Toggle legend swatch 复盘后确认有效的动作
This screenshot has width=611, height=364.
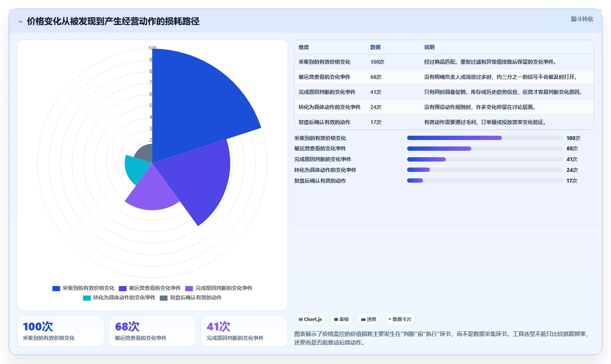[163, 298]
